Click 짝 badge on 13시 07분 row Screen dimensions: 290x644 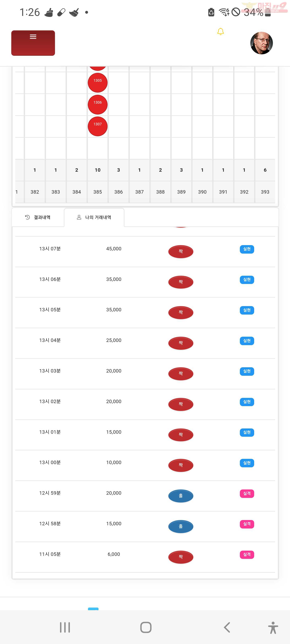[181, 251]
